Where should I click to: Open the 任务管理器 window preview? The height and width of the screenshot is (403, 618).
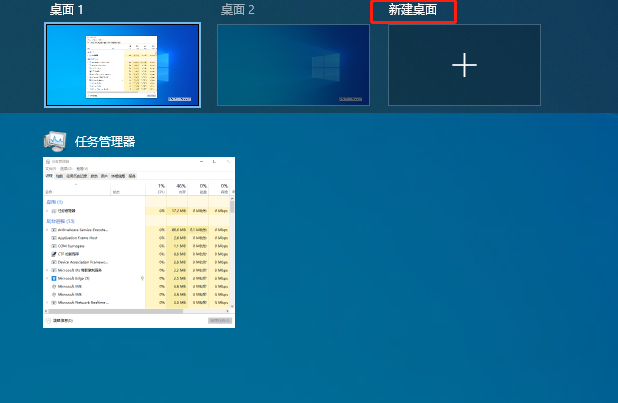click(x=140, y=241)
